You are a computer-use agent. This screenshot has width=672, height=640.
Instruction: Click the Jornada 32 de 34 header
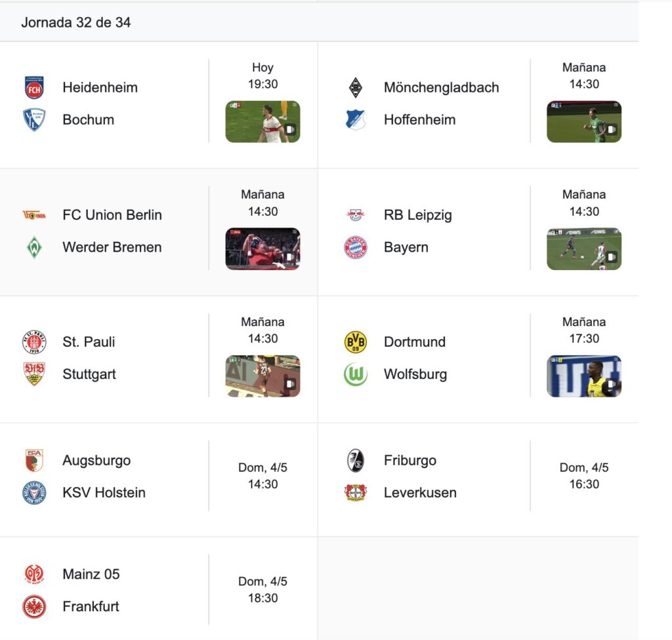76,22
